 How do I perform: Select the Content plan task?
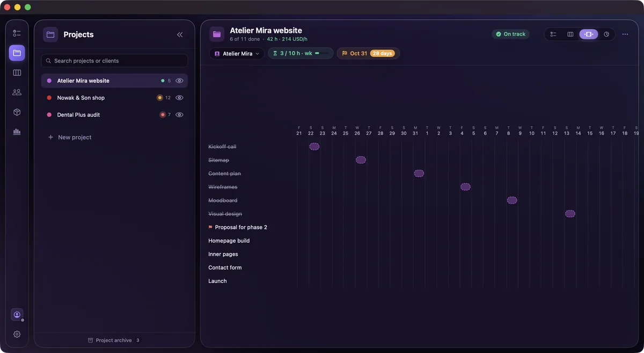pyautogui.click(x=224, y=174)
